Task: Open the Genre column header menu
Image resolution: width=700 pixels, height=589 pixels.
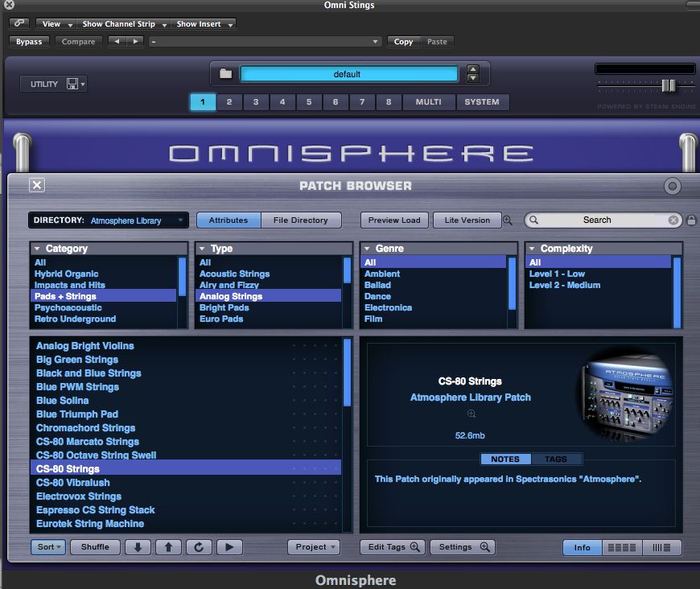Action: point(439,249)
